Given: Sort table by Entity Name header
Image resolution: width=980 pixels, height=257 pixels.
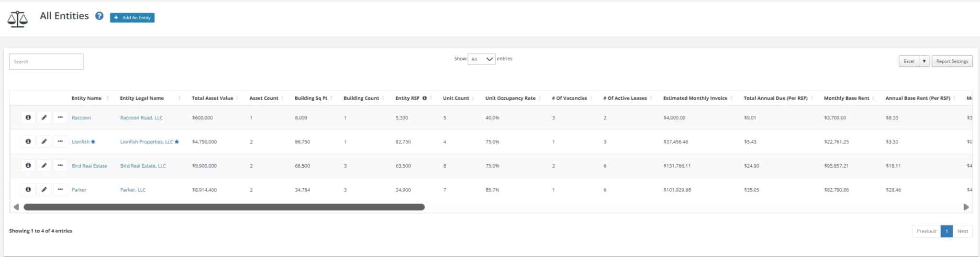Looking at the screenshot, I should coord(87,98).
